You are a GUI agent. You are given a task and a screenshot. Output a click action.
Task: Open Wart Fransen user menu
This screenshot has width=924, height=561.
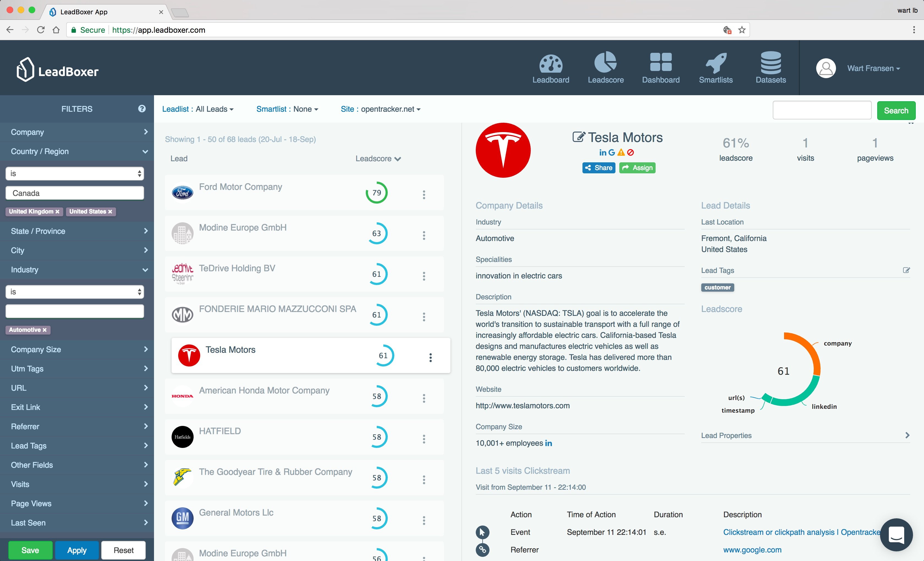pos(873,68)
